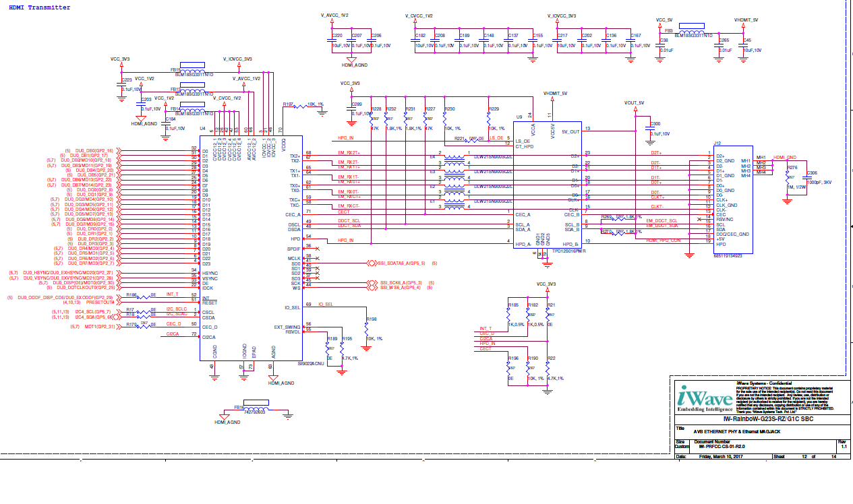Select net label SSI_SDATA6_A(GP5_5)
This screenshot has height=504, width=853.
401,263
